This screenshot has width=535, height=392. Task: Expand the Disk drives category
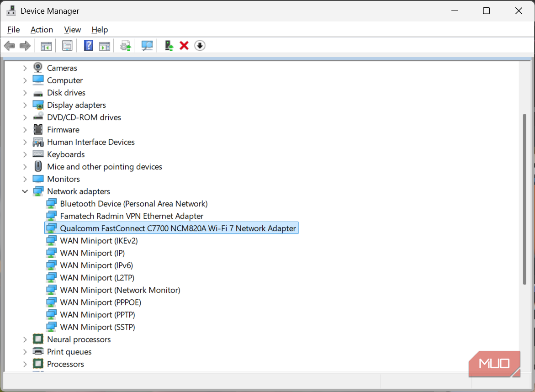coord(25,93)
